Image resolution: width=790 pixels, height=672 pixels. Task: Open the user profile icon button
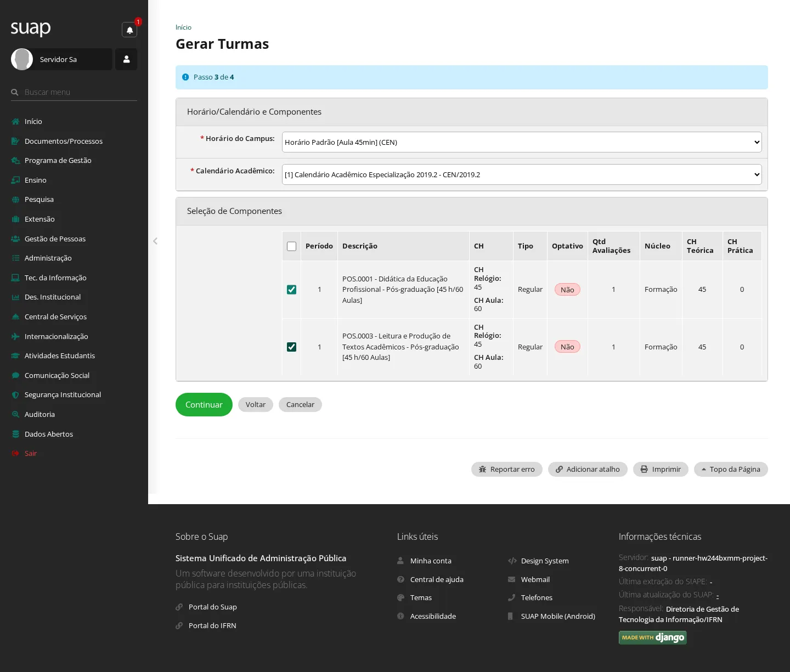pos(126,59)
